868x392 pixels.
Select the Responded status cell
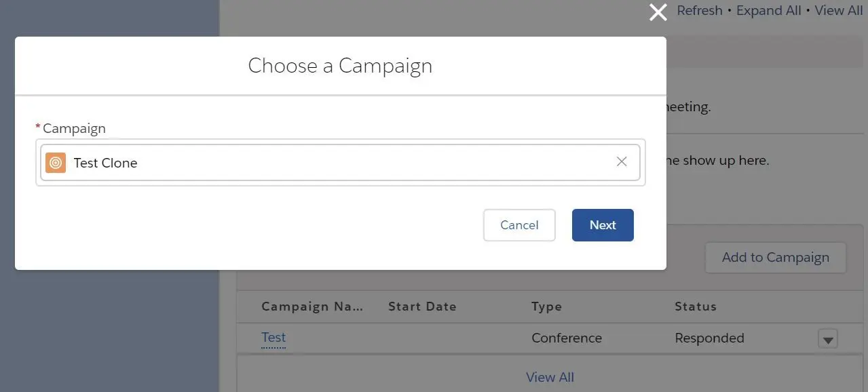[709, 338]
